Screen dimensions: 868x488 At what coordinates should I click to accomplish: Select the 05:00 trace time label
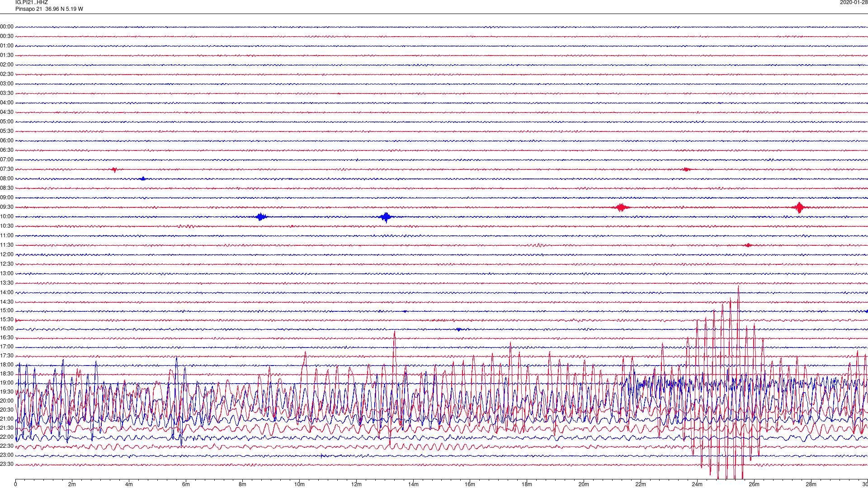(x=7, y=122)
